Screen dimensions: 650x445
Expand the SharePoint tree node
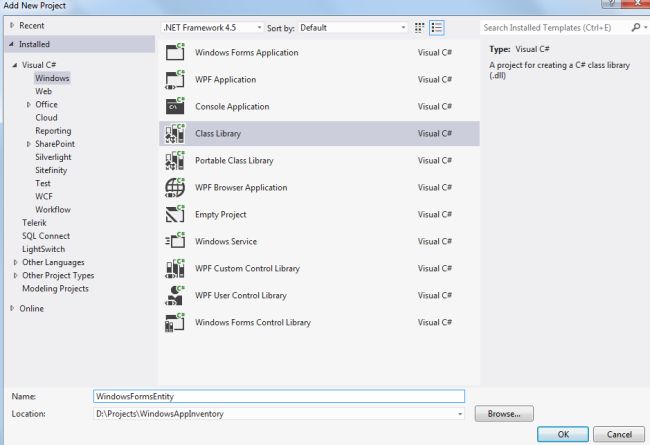point(29,144)
